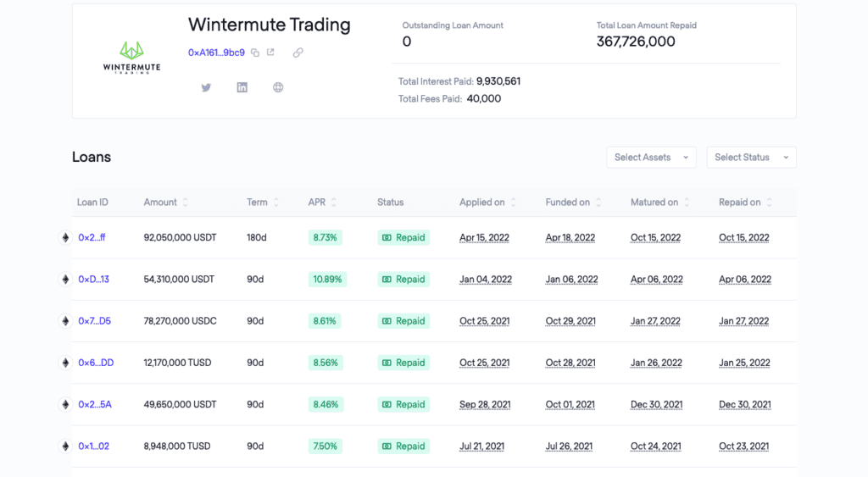Click the Apr 15, 2022 applied date
The height and width of the screenshot is (477, 868).
pyautogui.click(x=484, y=238)
